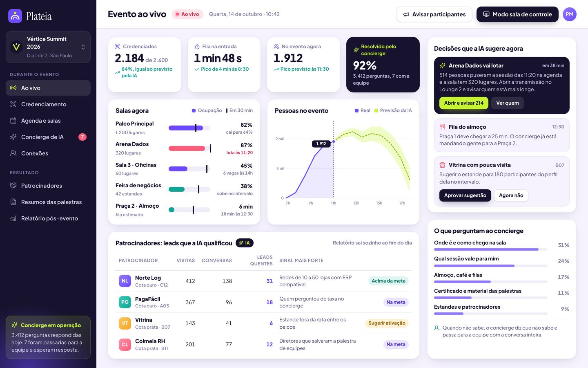Click the Concierge de IA badge showing 7
588x368 pixels.
[x=82, y=137]
